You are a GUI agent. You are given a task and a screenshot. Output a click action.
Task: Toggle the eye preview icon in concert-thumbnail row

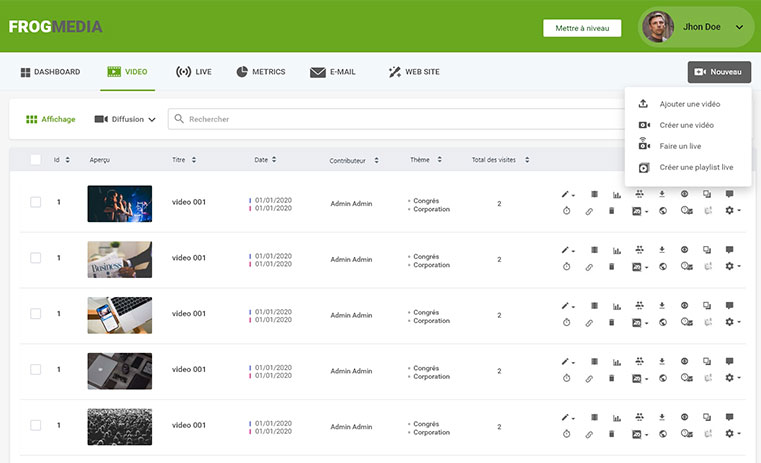[684, 194]
